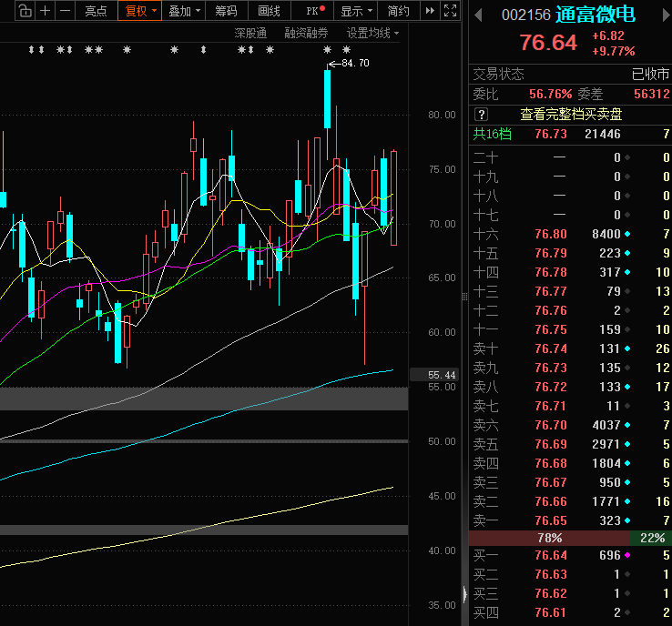The image size is (672, 626).
Task: Switch to 简约 mode
Action: tap(399, 10)
